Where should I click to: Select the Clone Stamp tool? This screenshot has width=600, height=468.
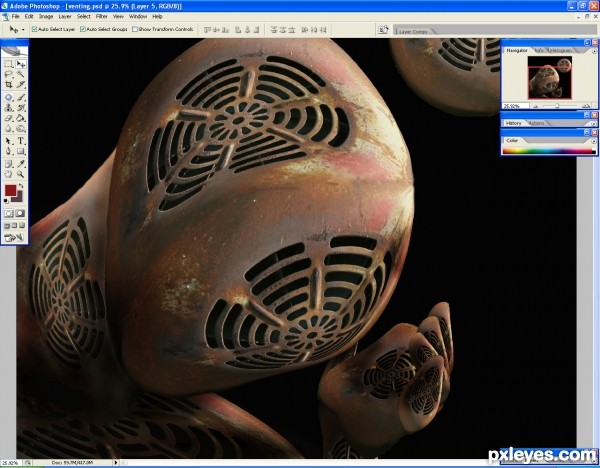click(x=8, y=108)
